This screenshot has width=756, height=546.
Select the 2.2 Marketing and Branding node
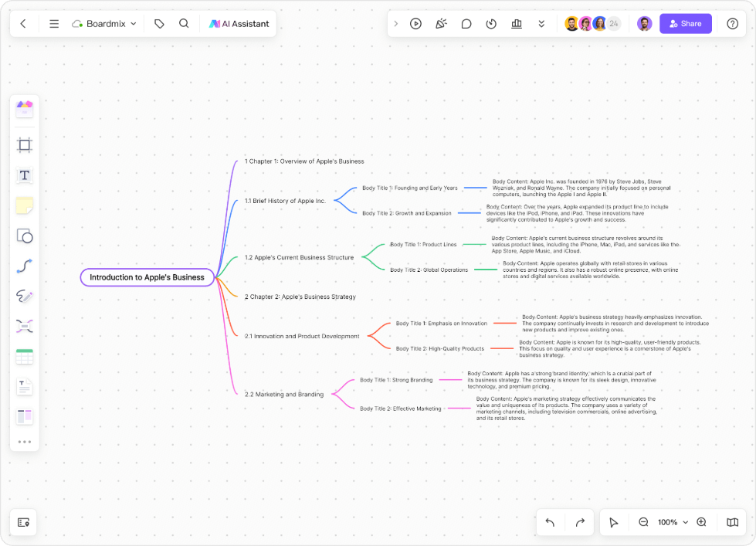tap(284, 395)
